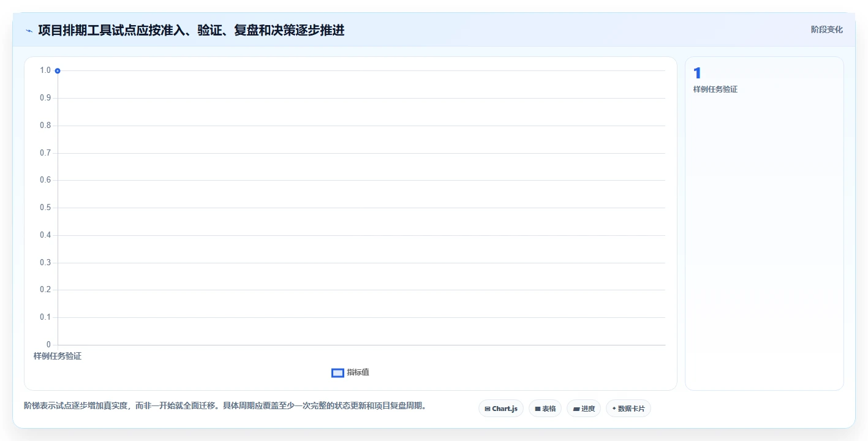Click the 阶段变化 label in header
The height and width of the screenshot is (441, 868).
point(826,29)
